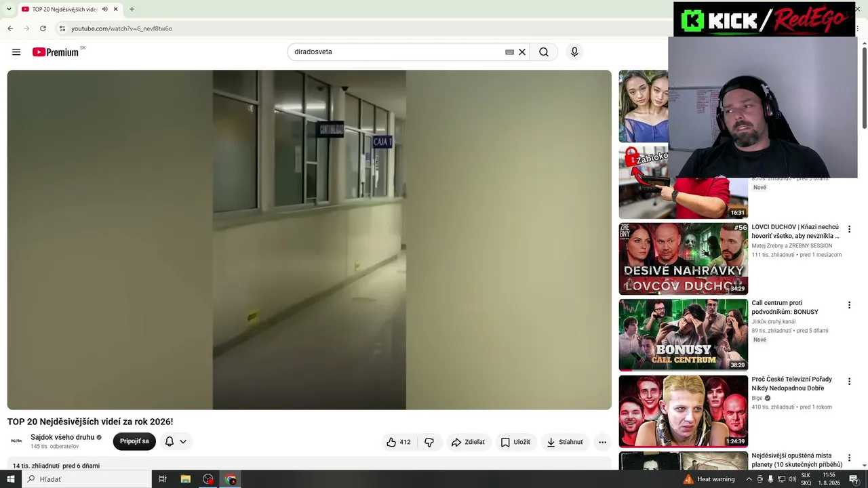
Task: Show hidden system tray icons
Action: [x=749, y=479]
